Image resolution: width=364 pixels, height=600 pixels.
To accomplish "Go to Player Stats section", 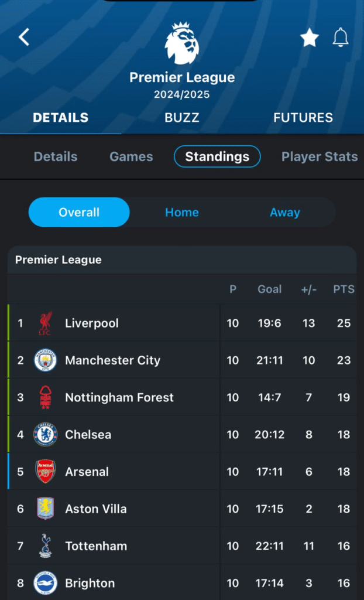I will point(319,156).
